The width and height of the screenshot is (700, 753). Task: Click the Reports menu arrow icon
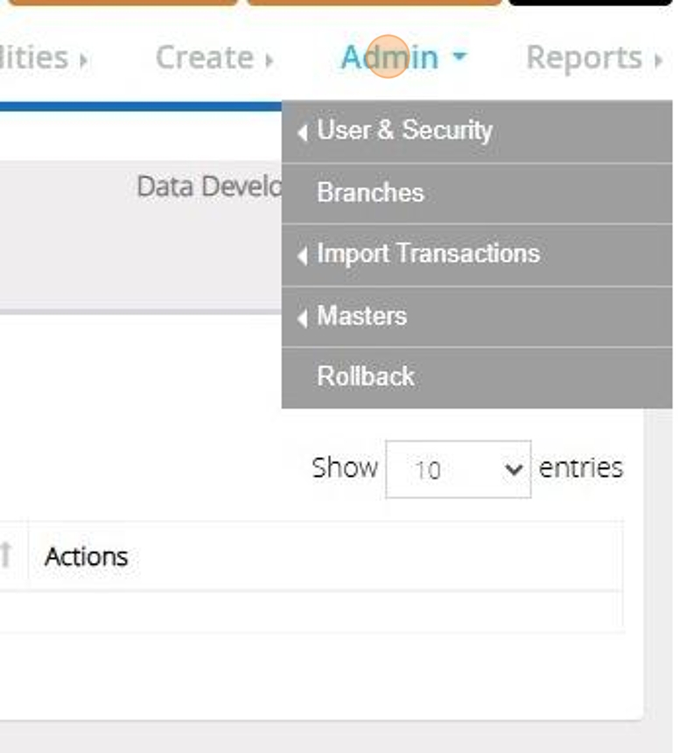click(657, 60)
